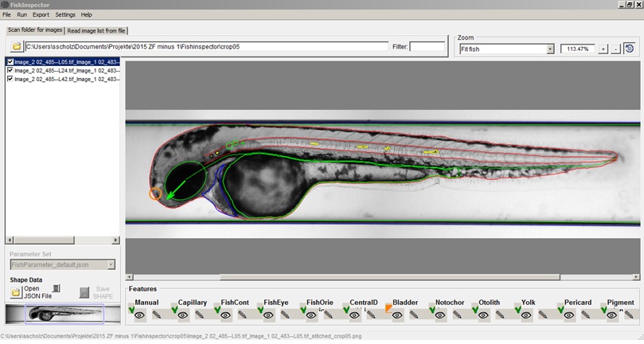Open the File menu
This screenshot has width=644, height=344.
pos(6,14)
